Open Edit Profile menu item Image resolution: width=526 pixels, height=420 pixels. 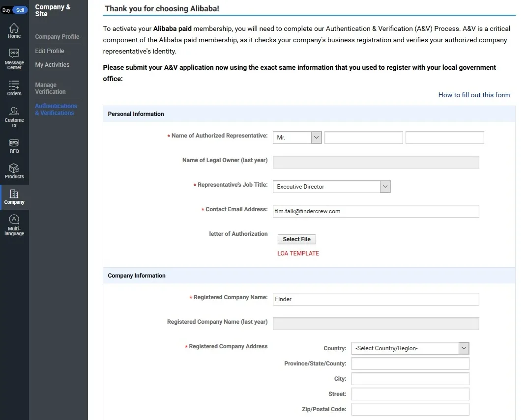50,51
